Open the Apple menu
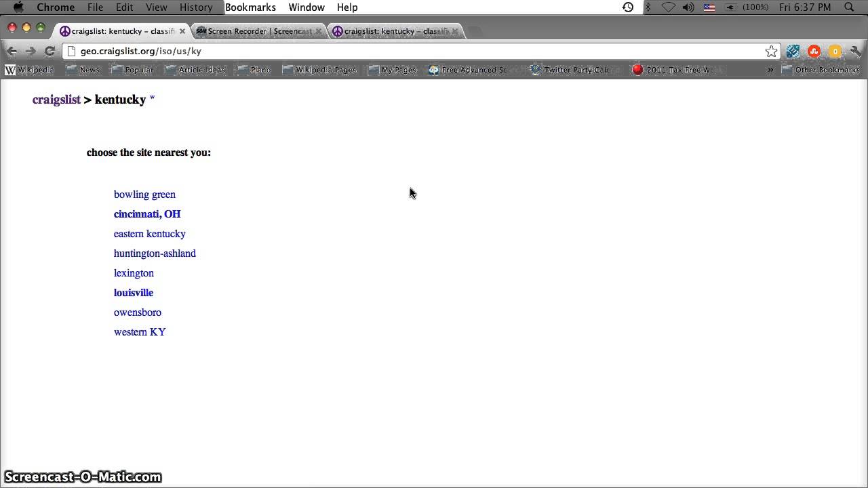The width and height of the screenshot is (868, 488). point(18,7)
